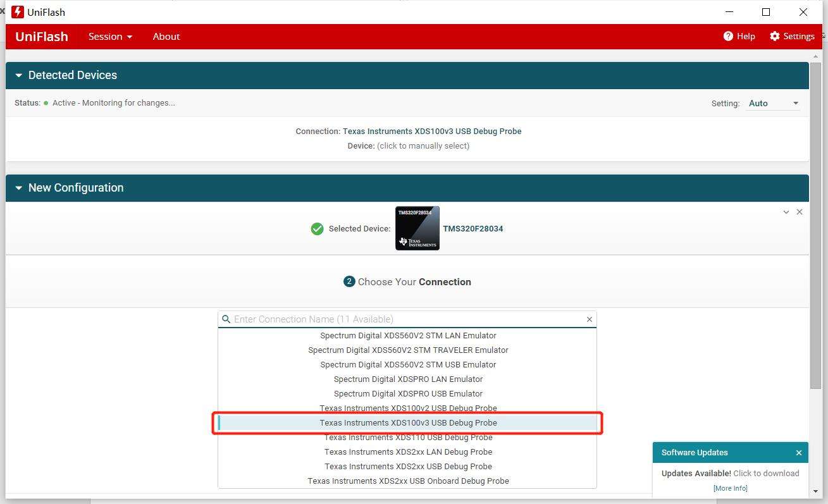Minimize the UniFlash window
Image resolution: width=828 pixels, height=504 pixels.
click(729, 12)
